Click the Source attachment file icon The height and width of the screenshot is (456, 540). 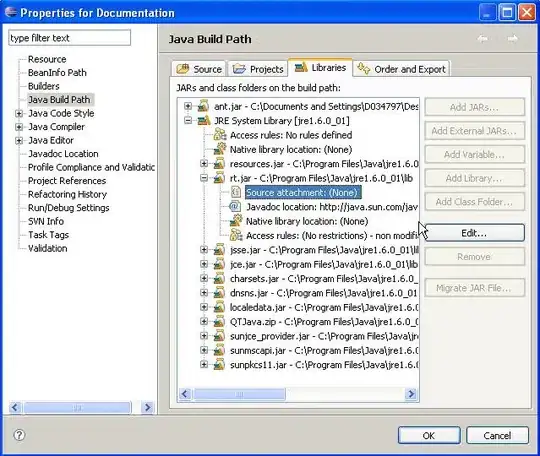point(236,192)
